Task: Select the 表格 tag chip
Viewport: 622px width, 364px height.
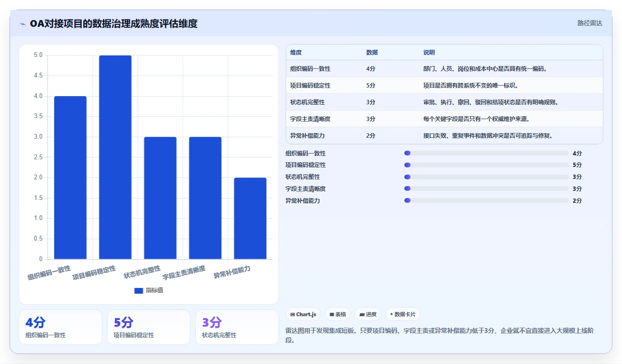Action: (338, 314)
